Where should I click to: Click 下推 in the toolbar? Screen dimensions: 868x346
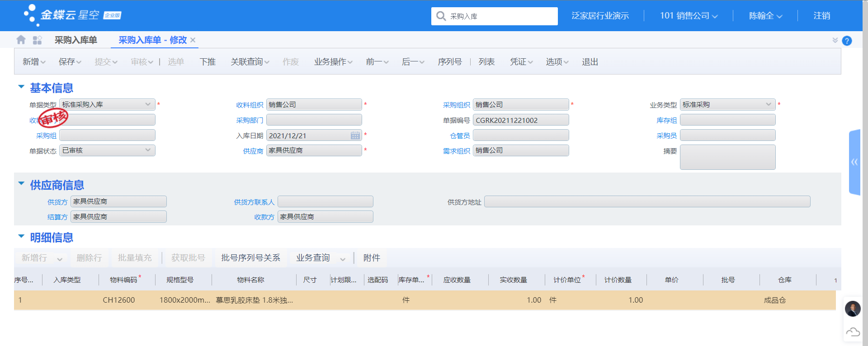tap(208, 62)
